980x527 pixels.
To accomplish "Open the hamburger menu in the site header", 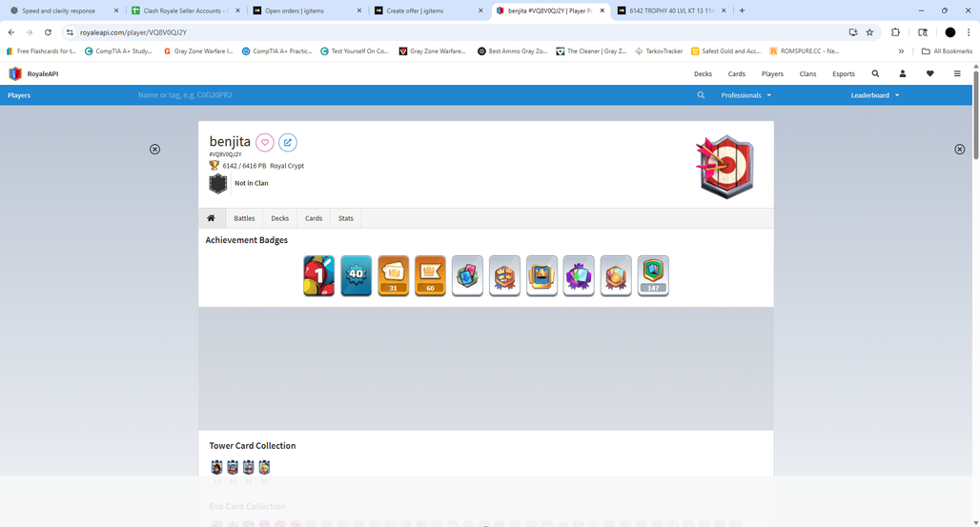I will point(957,73).
